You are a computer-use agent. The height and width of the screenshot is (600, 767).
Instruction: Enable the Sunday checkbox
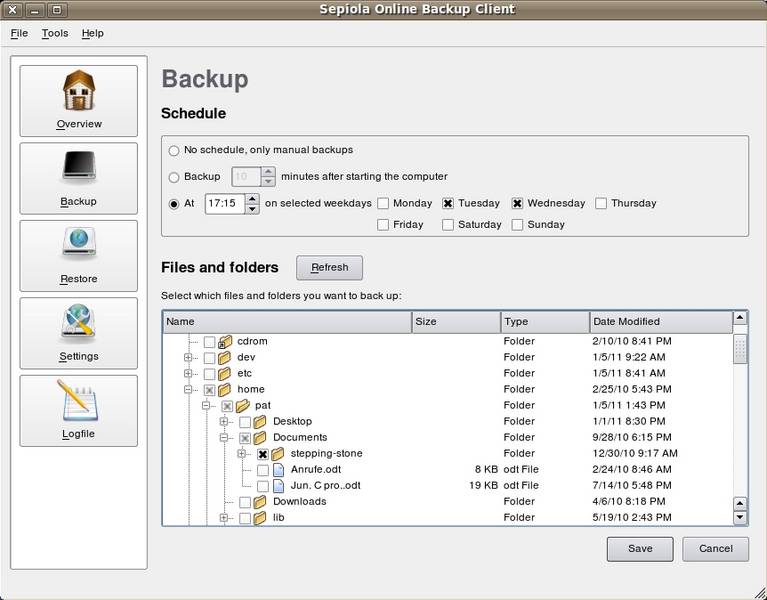[517, 225]
